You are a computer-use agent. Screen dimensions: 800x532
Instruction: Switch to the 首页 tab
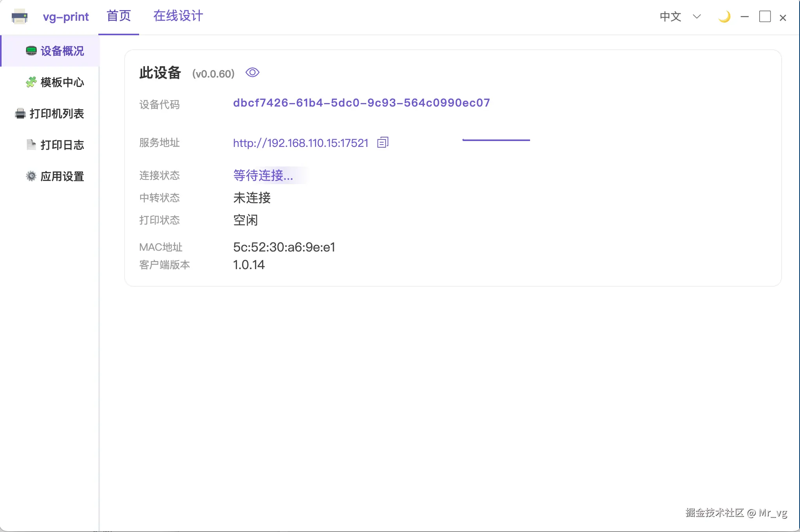coord(119,16)
